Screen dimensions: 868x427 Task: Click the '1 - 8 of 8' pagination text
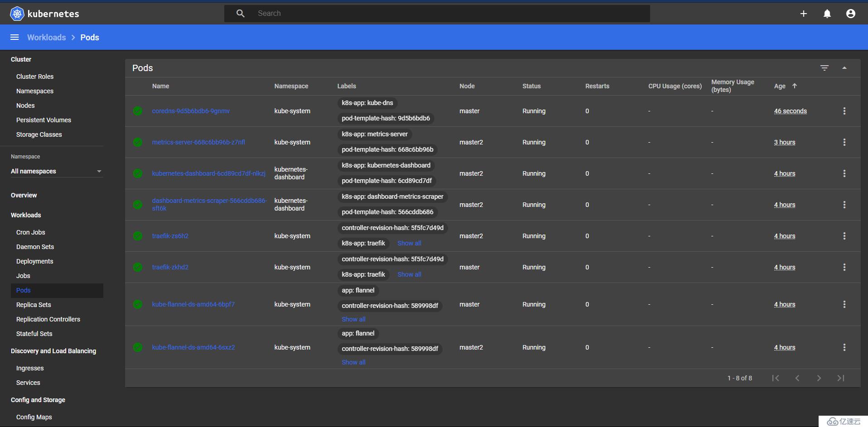coord(740,378)
